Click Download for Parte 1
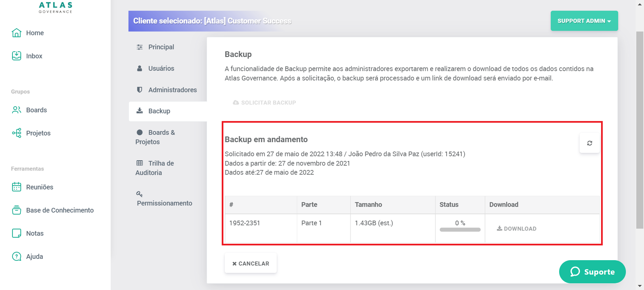 click(x=517, y=229)
